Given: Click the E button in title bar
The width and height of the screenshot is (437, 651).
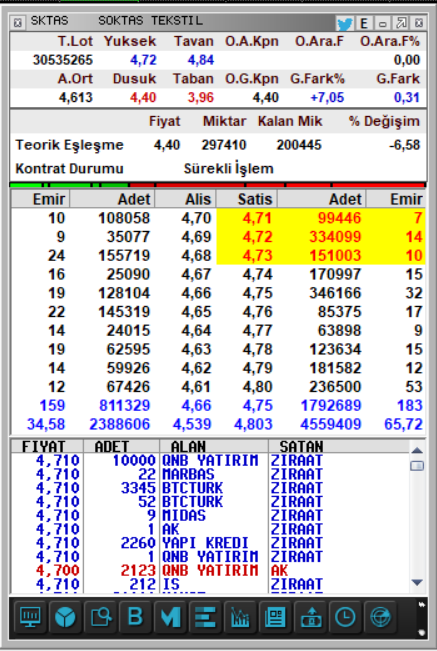Looking at the screenshot, I should pyautogui.click(x=364, y=23).
